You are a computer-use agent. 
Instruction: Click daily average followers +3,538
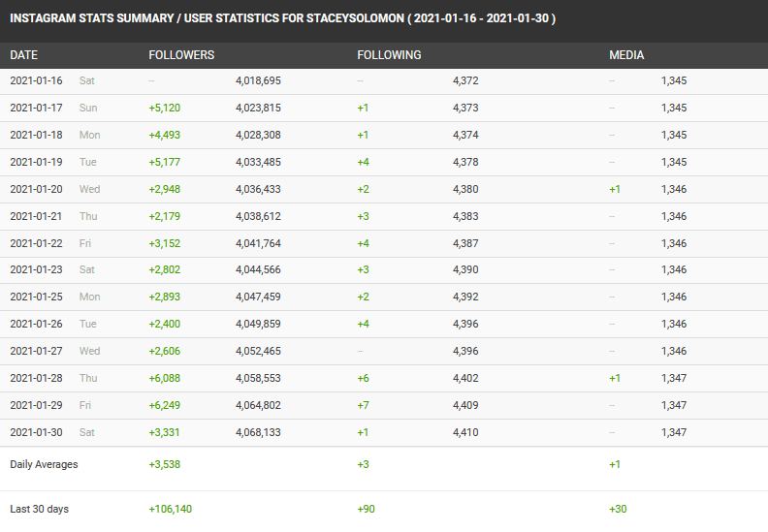click(x=165, y=464)
